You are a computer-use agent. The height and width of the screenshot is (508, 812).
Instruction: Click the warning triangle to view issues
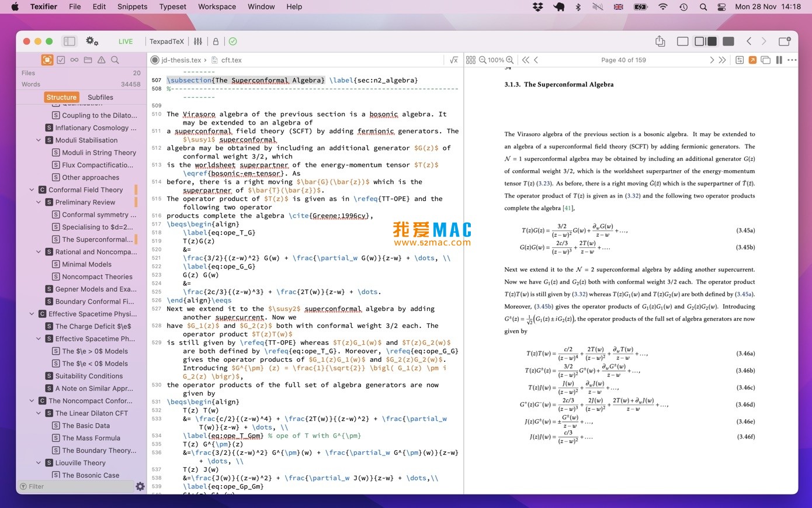pos(100,60)
